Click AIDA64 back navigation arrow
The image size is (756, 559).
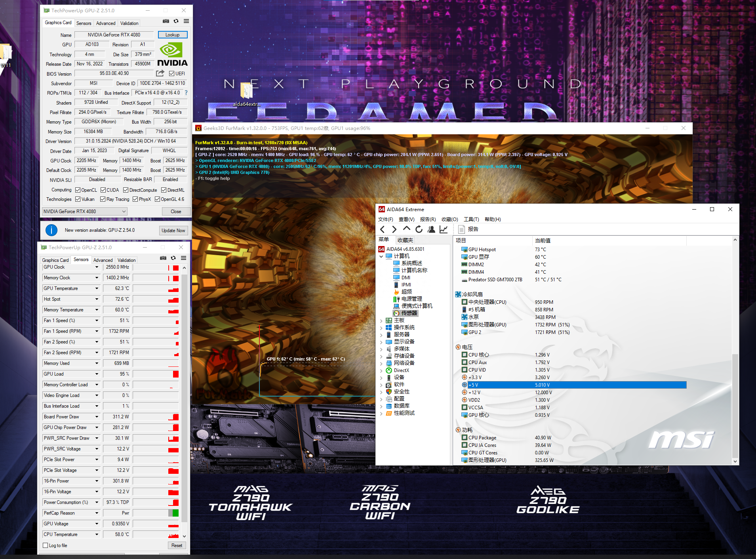[x=383, y=229]
